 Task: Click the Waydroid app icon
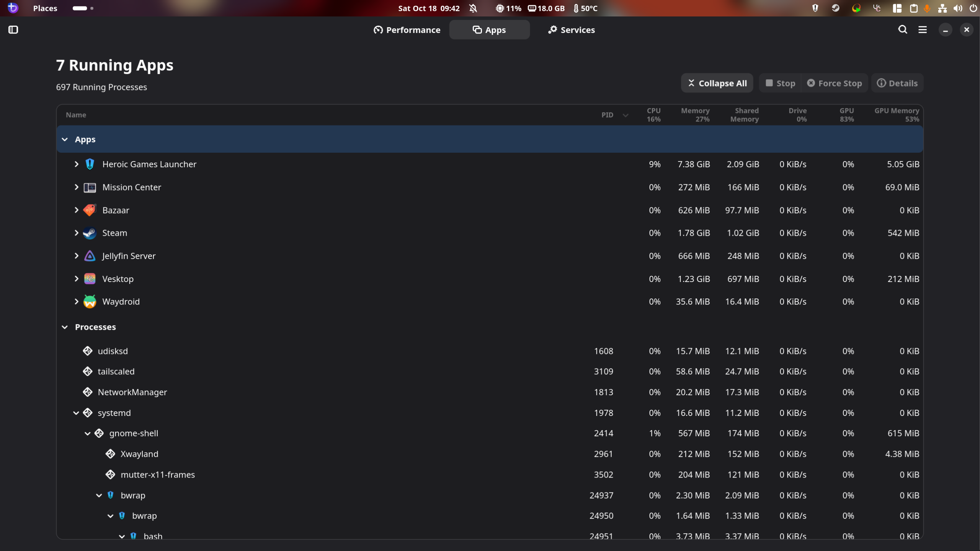click(x=90, y=302)
